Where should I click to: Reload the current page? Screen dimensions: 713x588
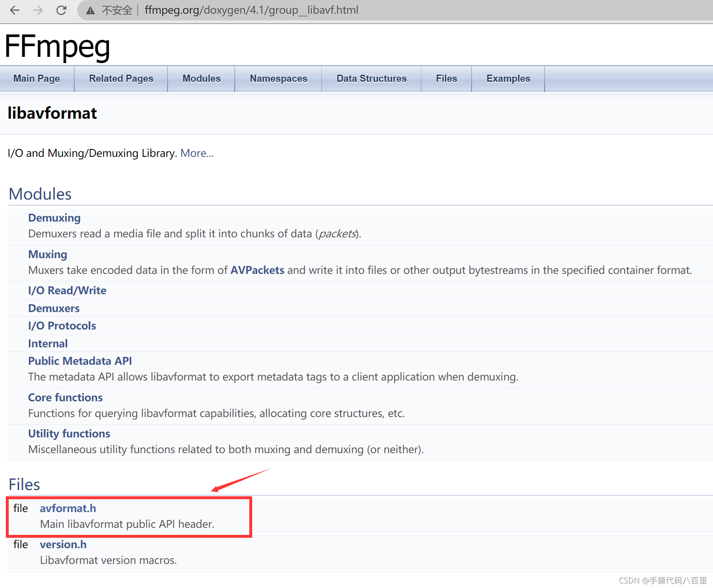tap(61, 10)
